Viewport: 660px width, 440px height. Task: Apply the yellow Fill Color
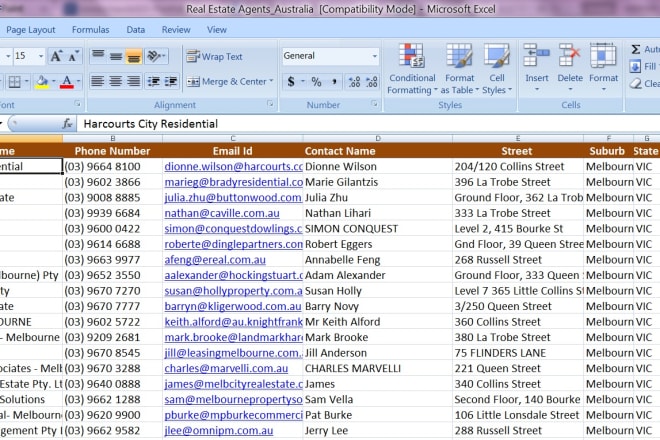pos(42,81)
